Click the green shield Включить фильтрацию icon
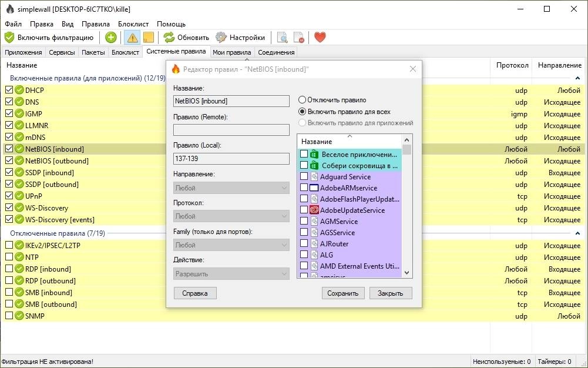 point(9,37)
